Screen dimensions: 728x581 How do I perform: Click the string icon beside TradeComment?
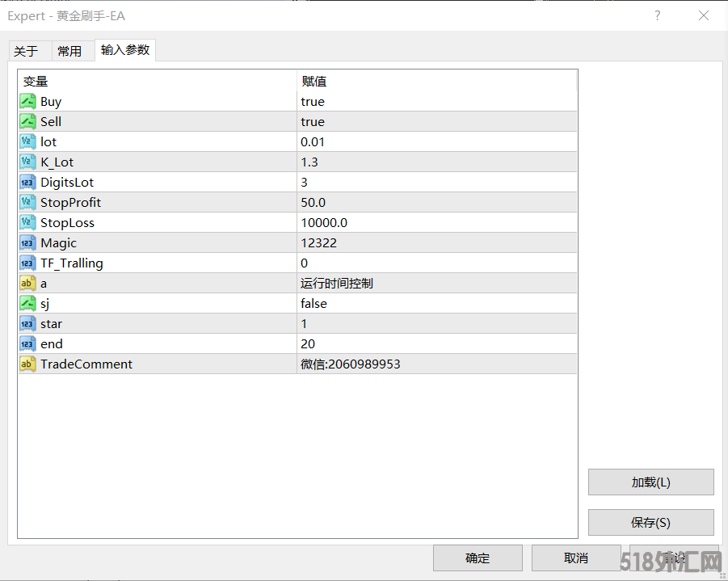pyautogui.click(x=27, y=364)
